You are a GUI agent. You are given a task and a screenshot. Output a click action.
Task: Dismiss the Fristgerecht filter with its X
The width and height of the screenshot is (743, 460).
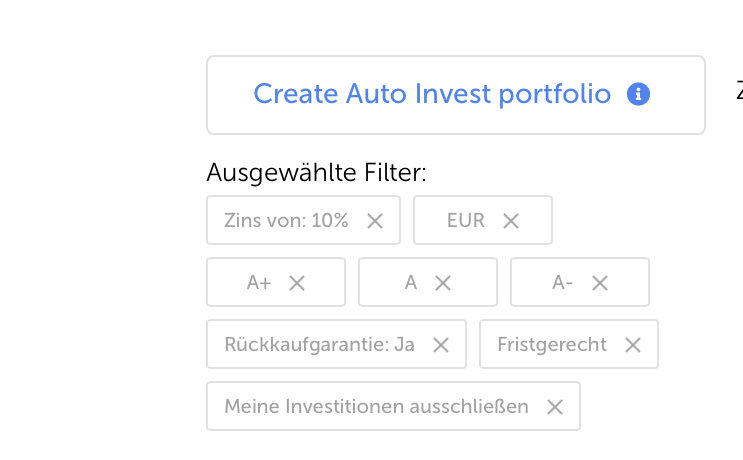pyautogui.click(x=633, y=345)
